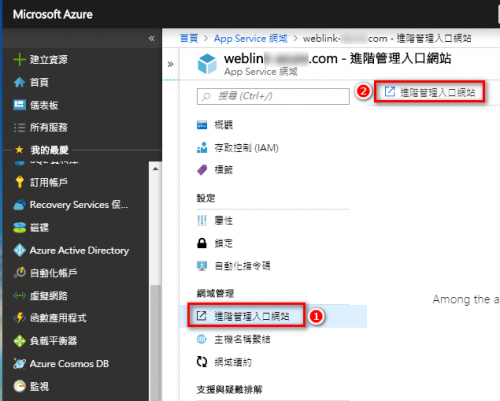This screenshot has width=500, height=401.
Task: Expand the resource menu pane chevron
Action: coord(170,64)
